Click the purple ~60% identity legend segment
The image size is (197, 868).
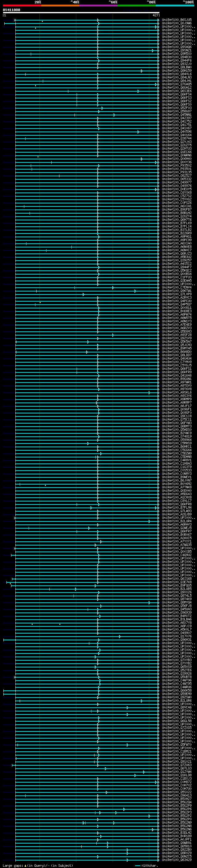tap(98, 6)
